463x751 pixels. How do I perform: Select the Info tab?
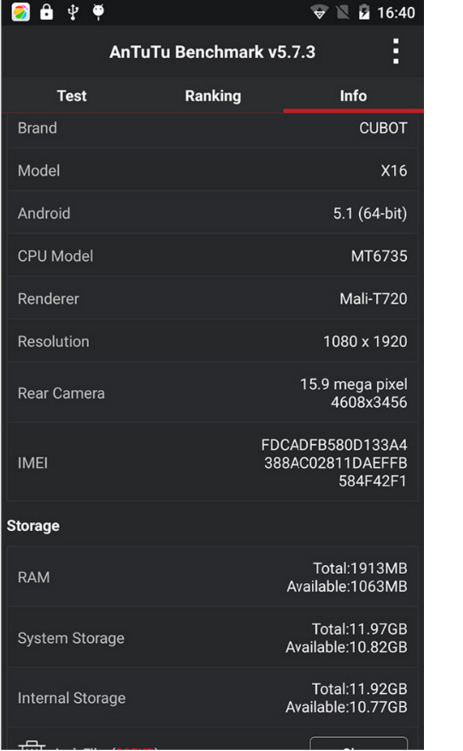coord(353,96)
